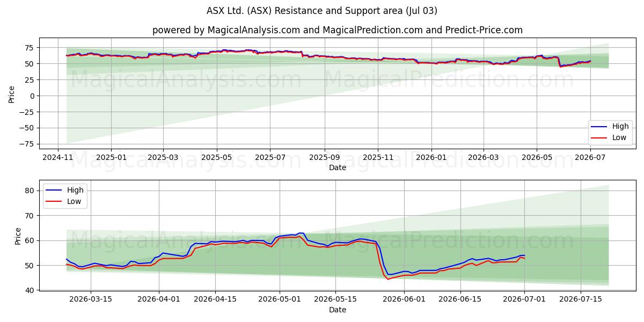Click the '2026-04-01' date label
Screen dimensions: 644x322
click(159, 300)
